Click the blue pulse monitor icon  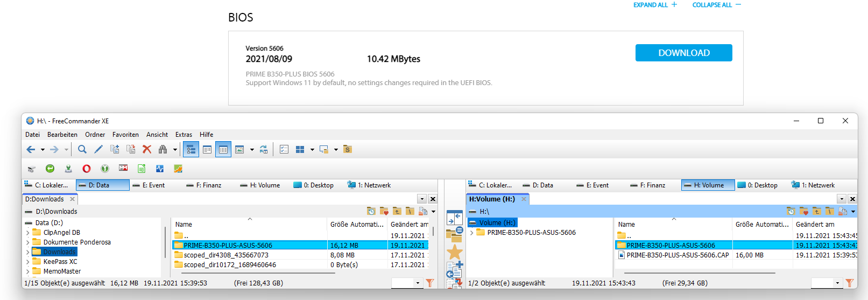[x=160, y=169]
